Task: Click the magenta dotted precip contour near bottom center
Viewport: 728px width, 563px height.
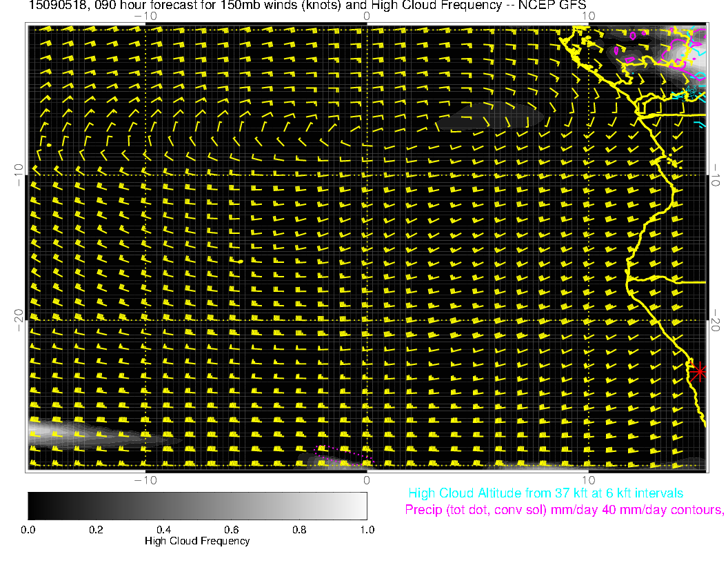Action: coord(343,455)
